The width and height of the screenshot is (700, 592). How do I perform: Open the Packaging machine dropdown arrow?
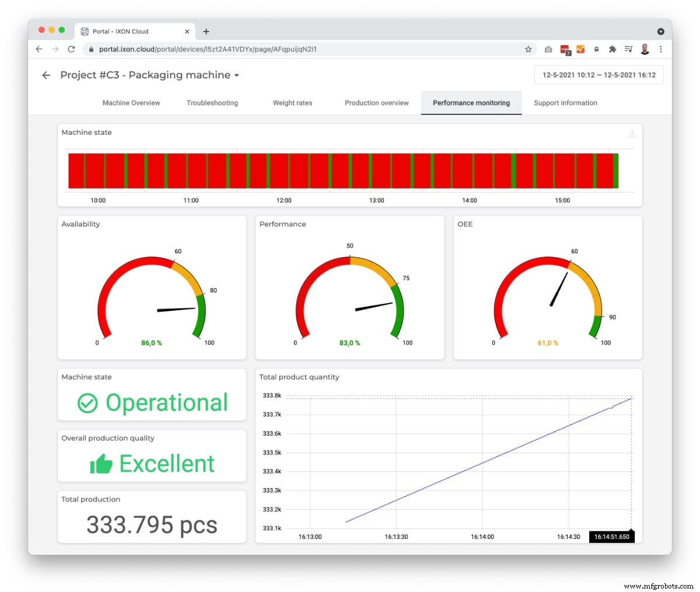(236, 75)
